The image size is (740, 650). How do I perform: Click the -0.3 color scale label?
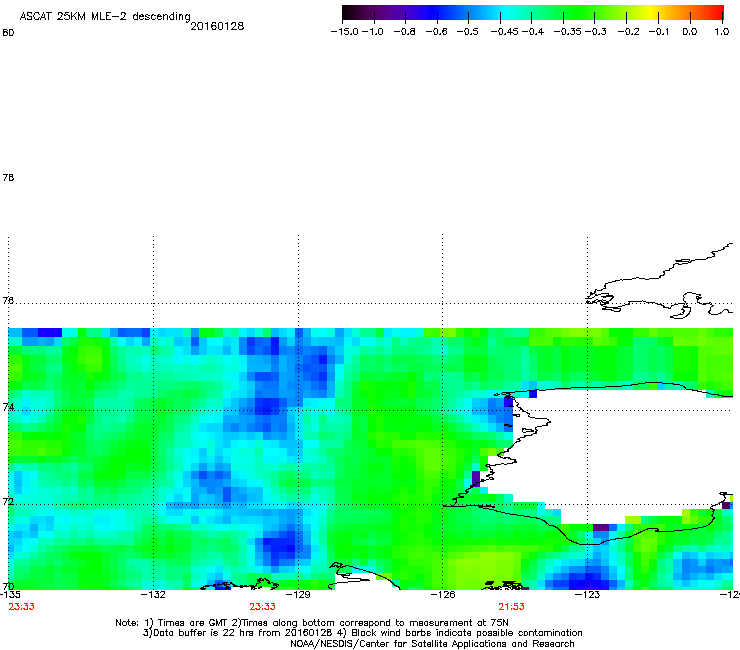click(x=596, y=32)
